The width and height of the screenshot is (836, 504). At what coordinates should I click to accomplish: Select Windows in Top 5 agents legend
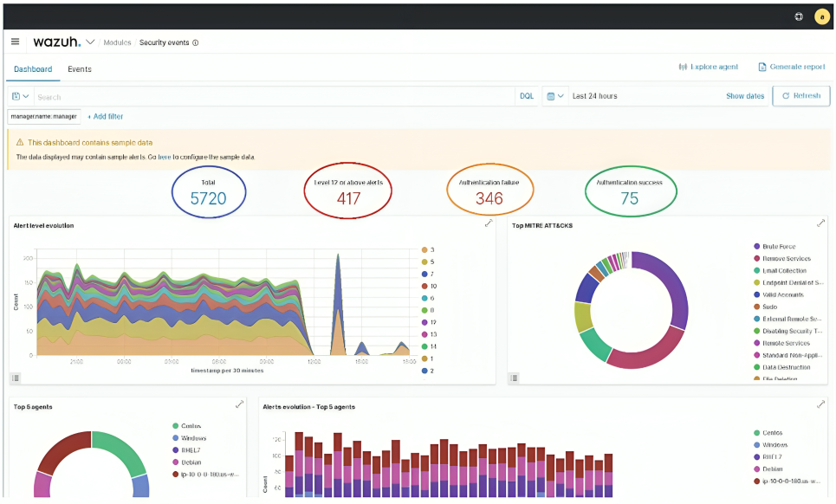click(189, 438)
